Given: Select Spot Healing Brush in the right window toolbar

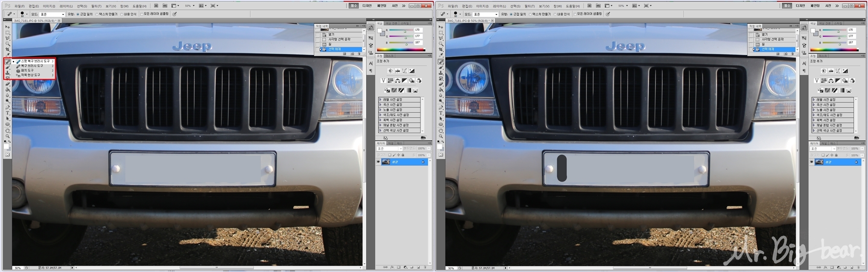Looking at the screenshot, I should point(441,61).
